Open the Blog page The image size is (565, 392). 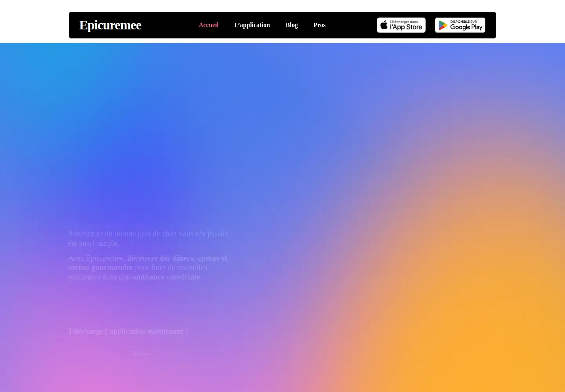click(292, 25)
